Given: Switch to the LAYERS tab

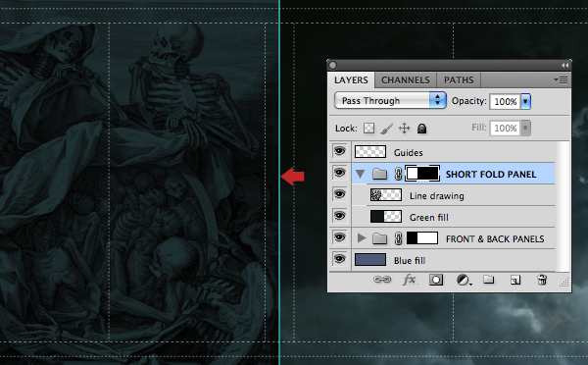Looking at the screenshot, I should click(351, 80).
